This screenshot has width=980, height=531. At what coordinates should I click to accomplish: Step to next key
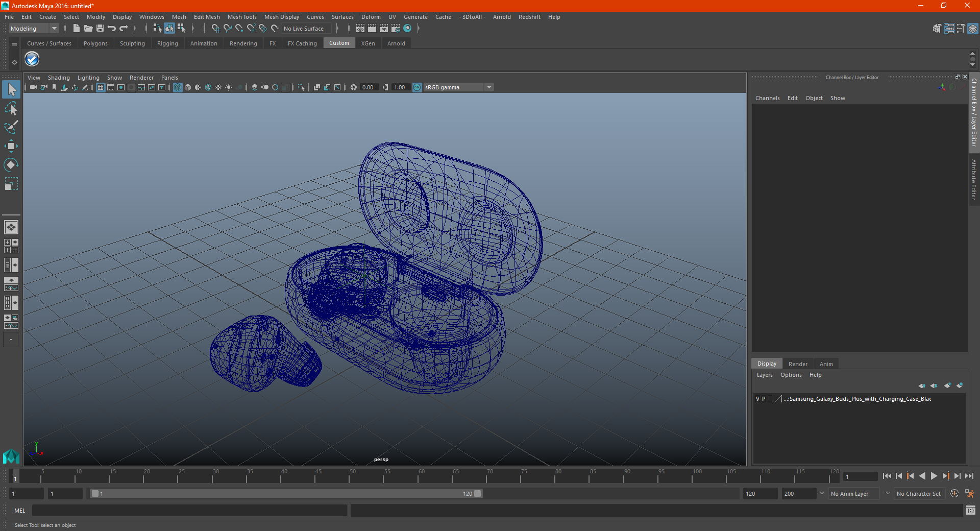click(945, 476)
